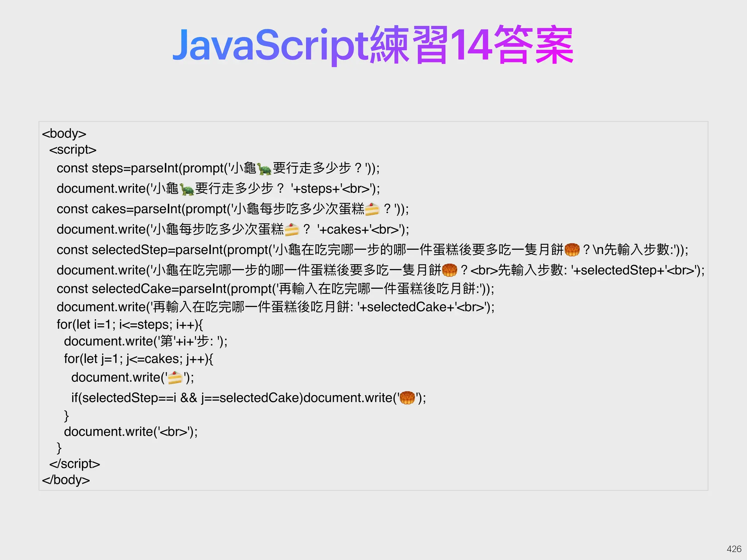Click the document.write('<br>'); line

tap(131, 432)
